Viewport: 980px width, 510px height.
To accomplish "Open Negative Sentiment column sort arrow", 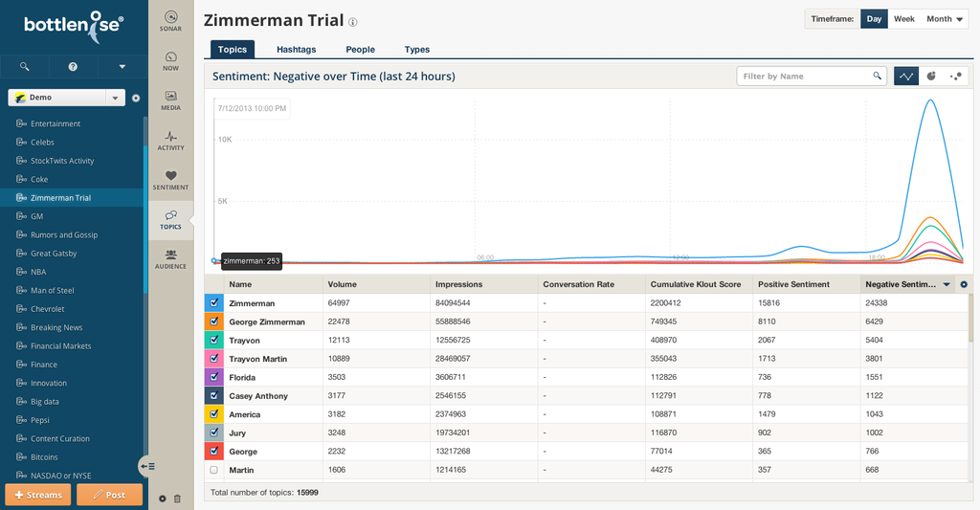I will (x=947, y=284).
